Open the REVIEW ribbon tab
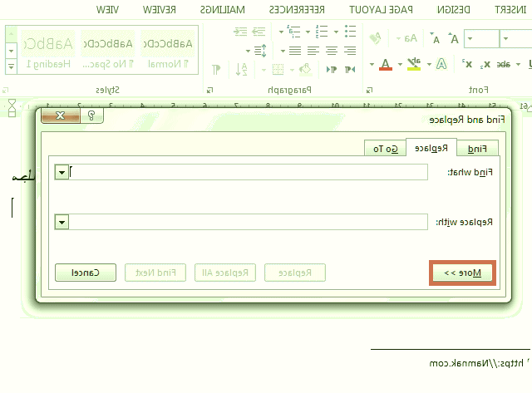The image size is (532, 393). pyautogui.click(x=159, y=9)
